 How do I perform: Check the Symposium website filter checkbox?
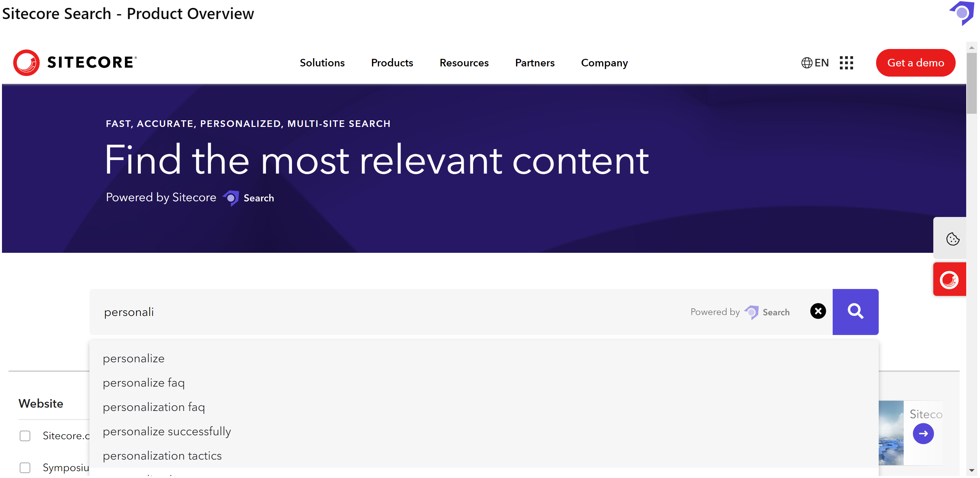[x=25, y=467]
